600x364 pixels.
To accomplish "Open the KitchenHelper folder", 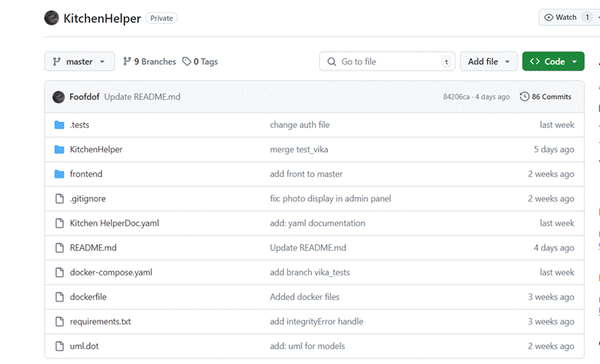I will point(96,149).
